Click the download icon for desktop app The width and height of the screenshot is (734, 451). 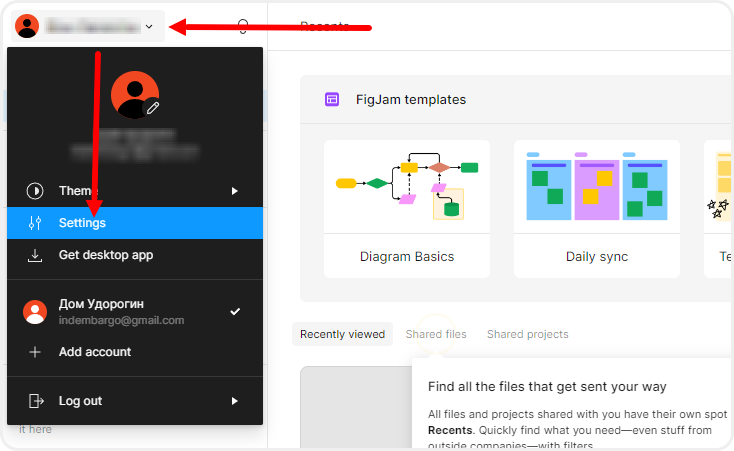(35, 255)
